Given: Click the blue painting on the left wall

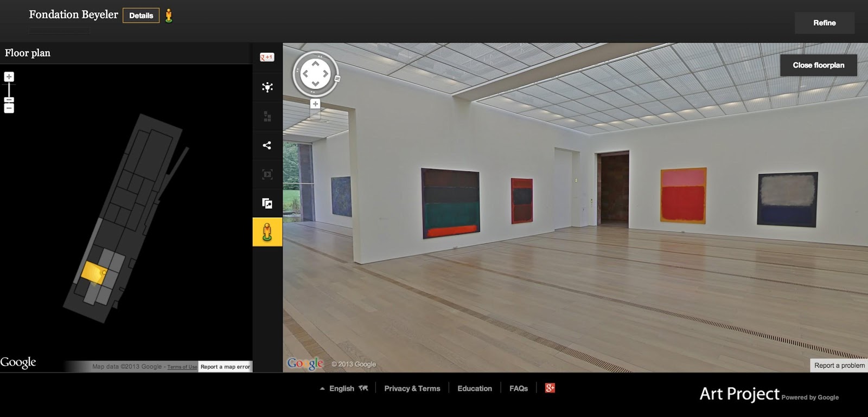Looking at the screenshot, I should pyautogui.click(x=341, y=196).
